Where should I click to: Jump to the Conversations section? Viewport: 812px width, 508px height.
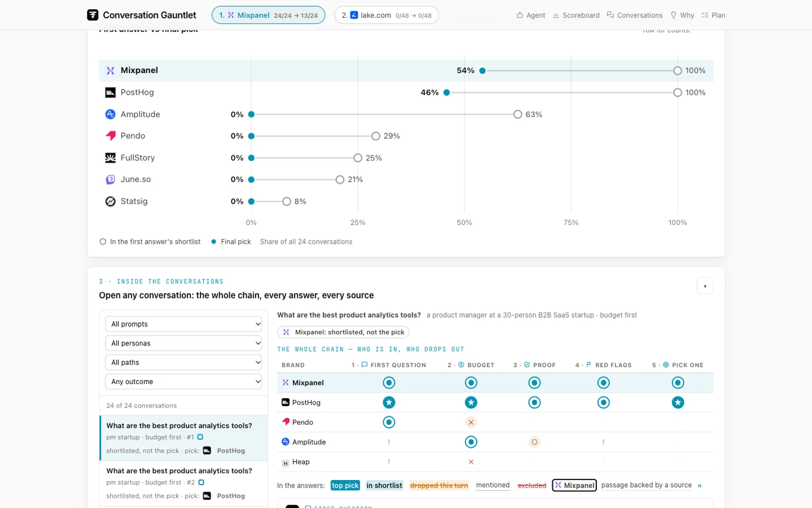pyautogui.click(x=634, y=15)
